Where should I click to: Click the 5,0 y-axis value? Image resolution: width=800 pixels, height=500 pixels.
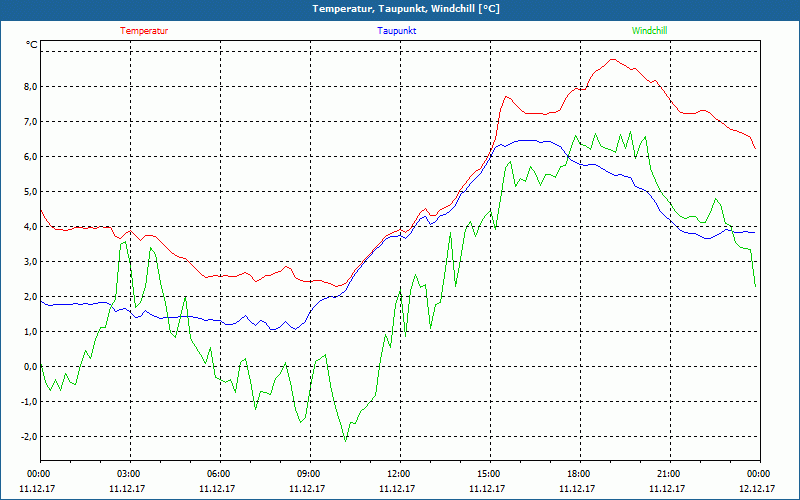point(31,191)
